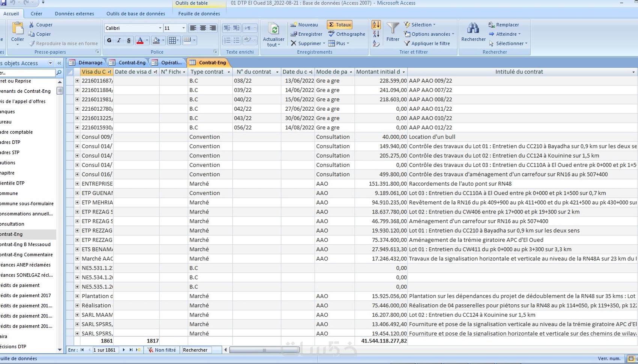Open the Police dialog launcher
This screenshot has width=638, height=364.
point(215,52)
